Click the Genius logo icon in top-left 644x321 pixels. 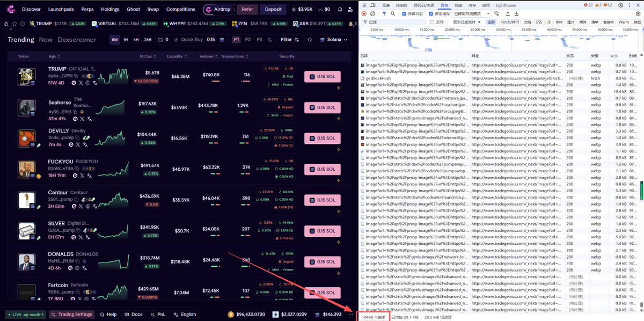(11, 9)
